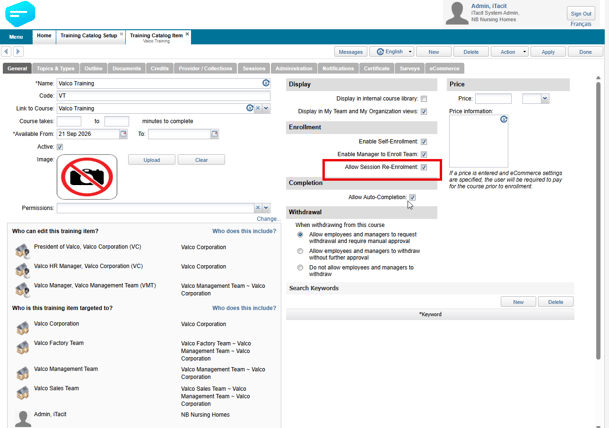Click the Valco Manager role icon

23,290
